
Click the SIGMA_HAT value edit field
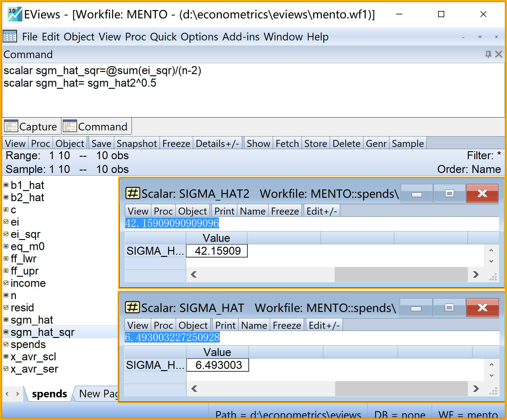coord(312,337)
